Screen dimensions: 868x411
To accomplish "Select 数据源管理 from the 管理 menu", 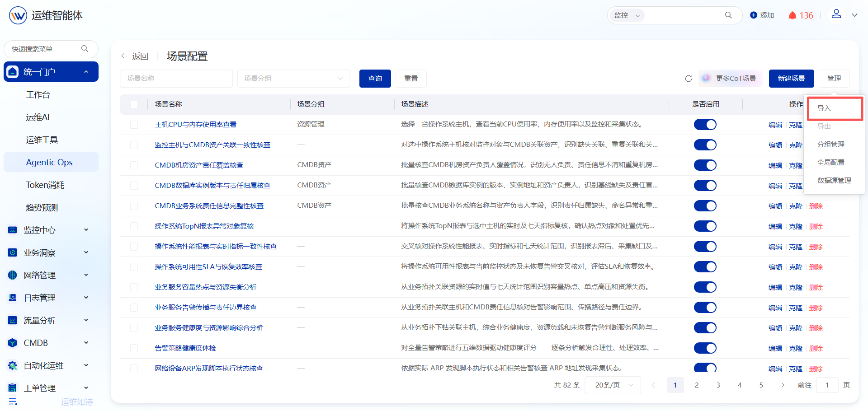I will tap(834, 181).
